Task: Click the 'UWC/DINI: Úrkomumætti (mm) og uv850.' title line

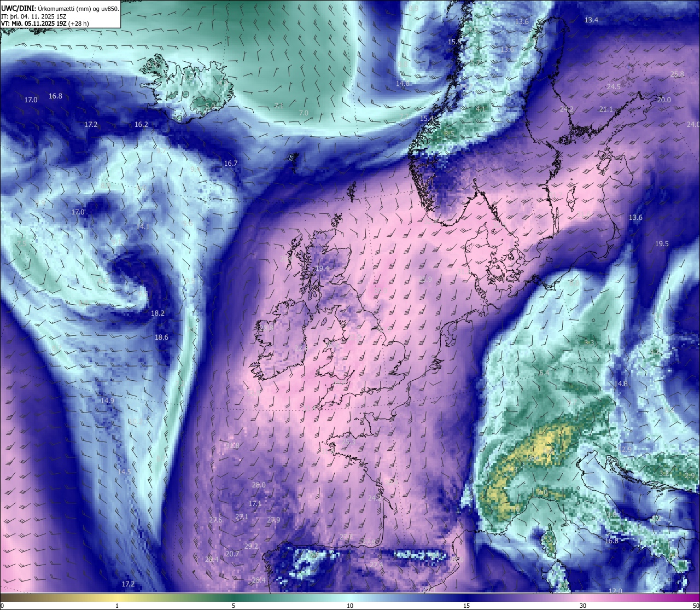Action: pyautogui.click(x=60, y=8)
